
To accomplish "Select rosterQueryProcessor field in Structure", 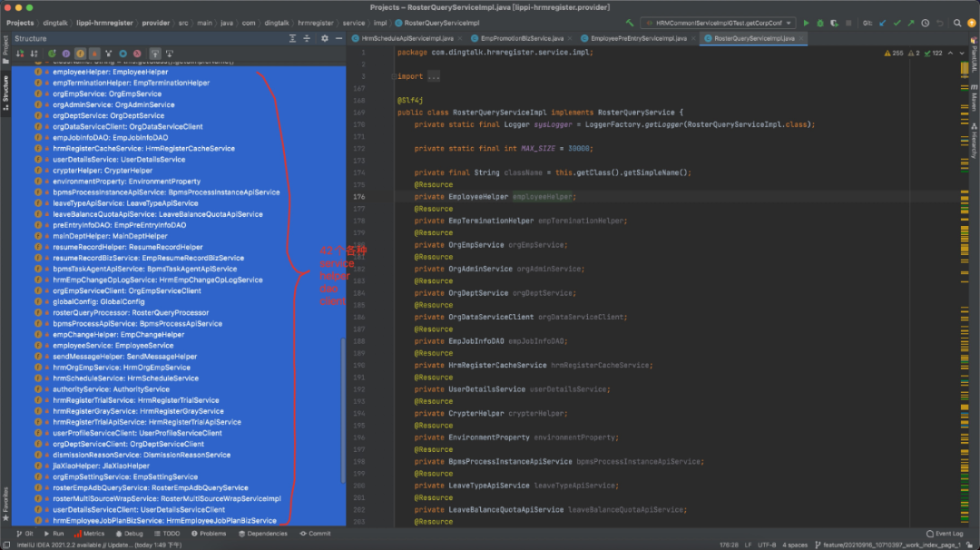I will click(x=130, y=313).
